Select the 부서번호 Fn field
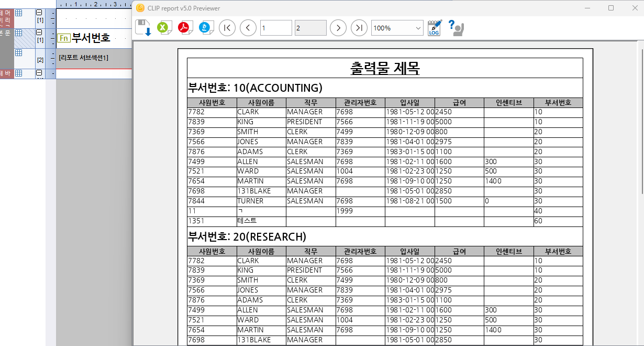Viewport: 644px width, 346px height. [x=84, y=38]
